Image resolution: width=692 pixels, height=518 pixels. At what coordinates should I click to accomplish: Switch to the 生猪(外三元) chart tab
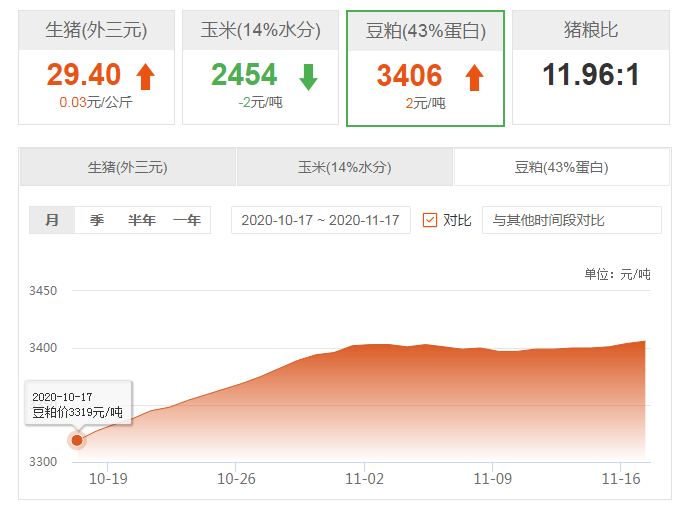[128, 167]
